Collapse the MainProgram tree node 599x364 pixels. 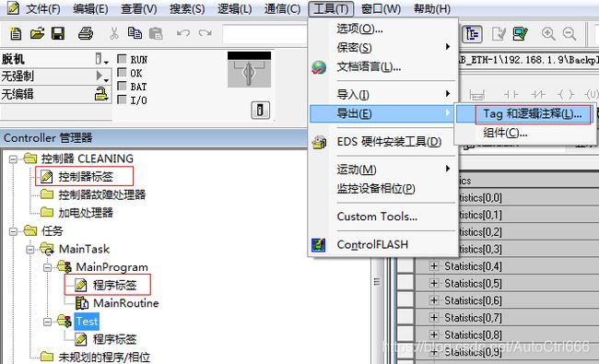[47, 267]
